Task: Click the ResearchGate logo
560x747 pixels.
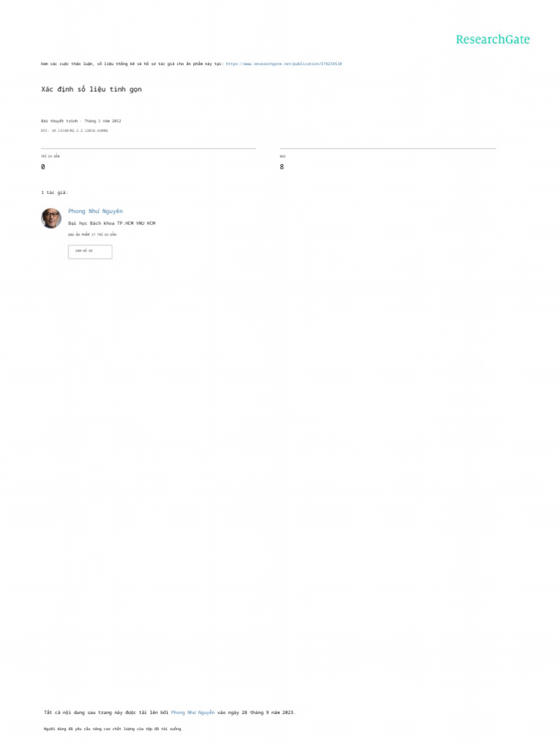Action: (x=493, y=39)
